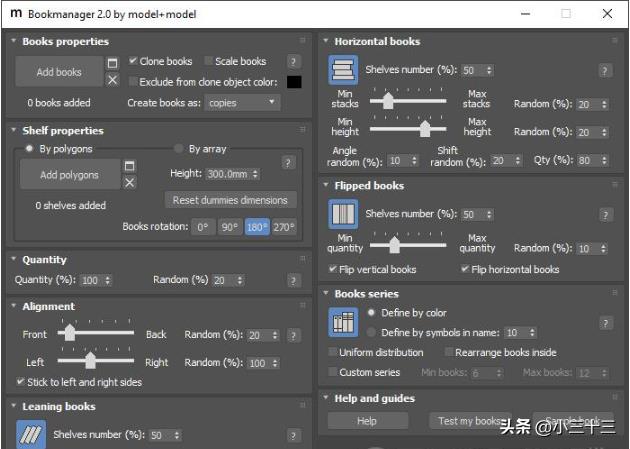Set books rotation to 270°

tap(284, 227)
